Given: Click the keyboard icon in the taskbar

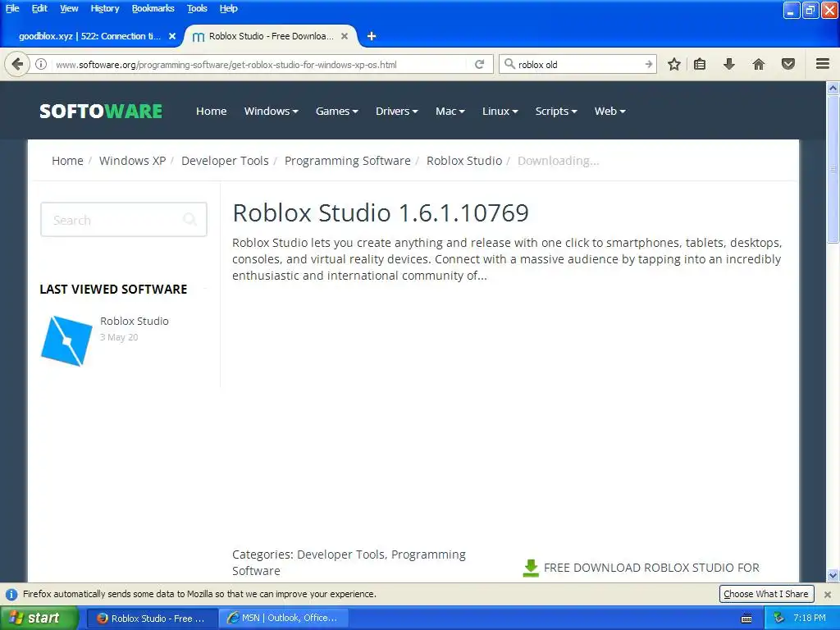Looking at the screenshot, I should click(x=746, y=619).
